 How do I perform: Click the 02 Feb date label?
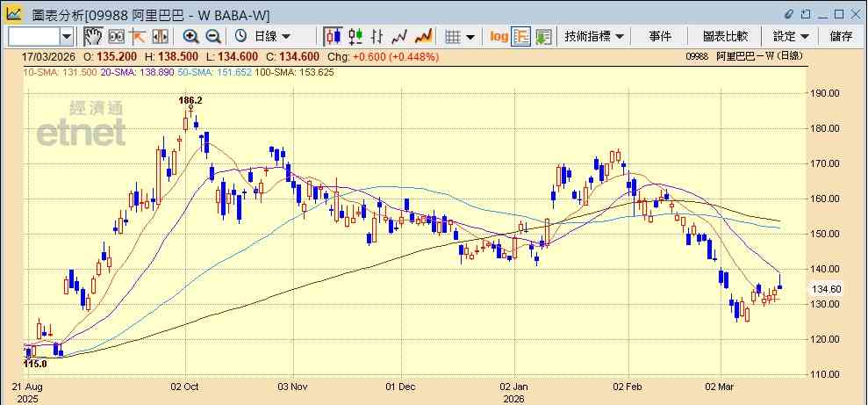(x=629, y=387)
